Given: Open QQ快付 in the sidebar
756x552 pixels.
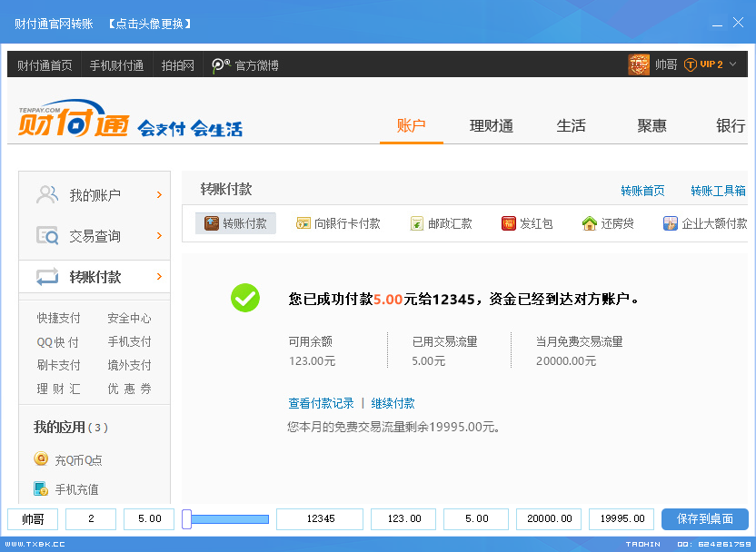Looking at the screenshot, I should click(x=58, y=342).
